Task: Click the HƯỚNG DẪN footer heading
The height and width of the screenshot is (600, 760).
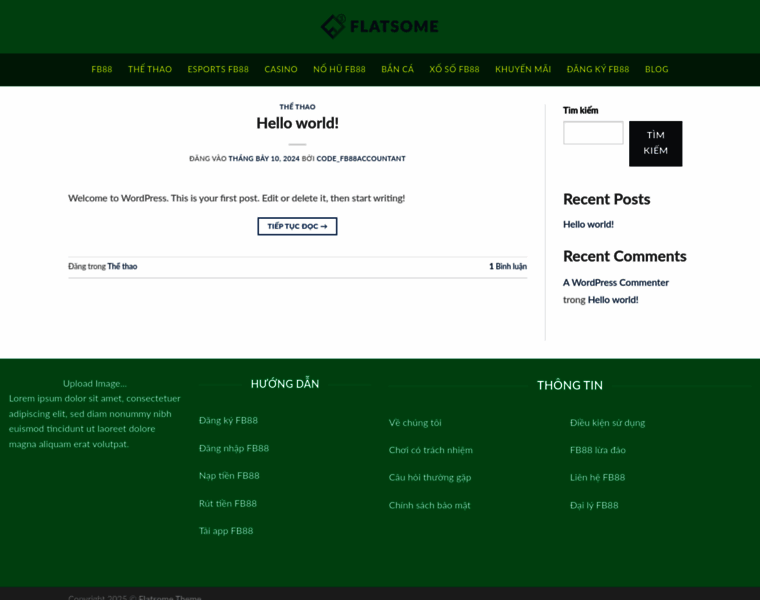Action: pyautogui.click(x=285, y=384)
